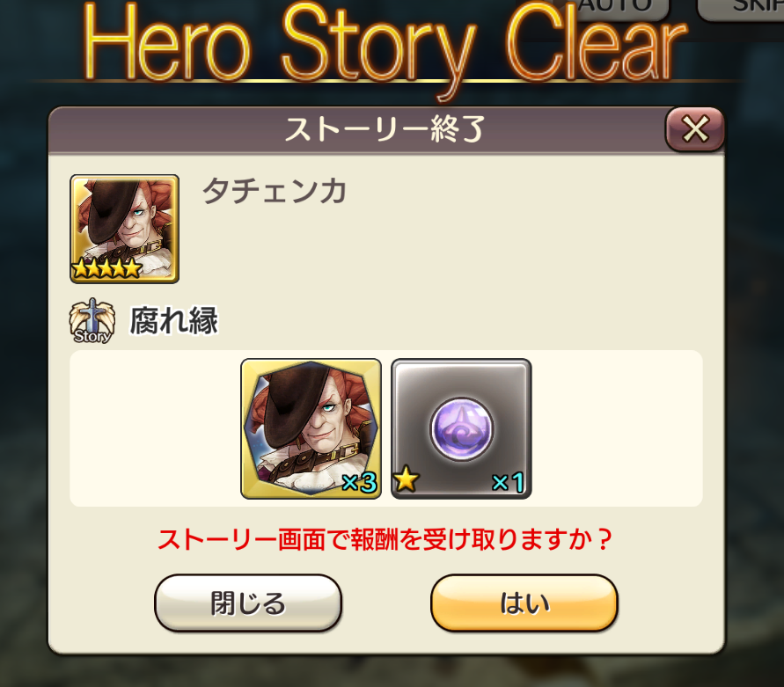
Task: Select the タチェンカ hero shard reward x3
Action: click(311, 428)
